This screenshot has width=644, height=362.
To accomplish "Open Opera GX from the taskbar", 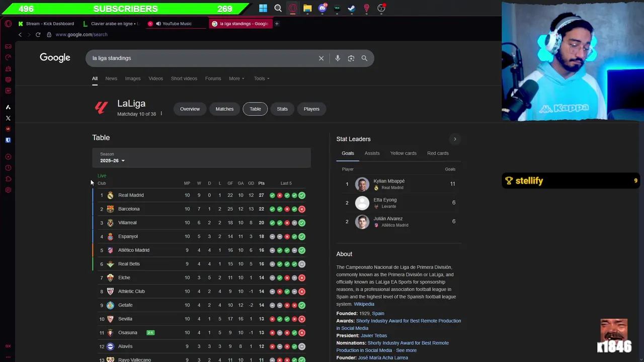I will pyautogui.click(x=293, y=8).
